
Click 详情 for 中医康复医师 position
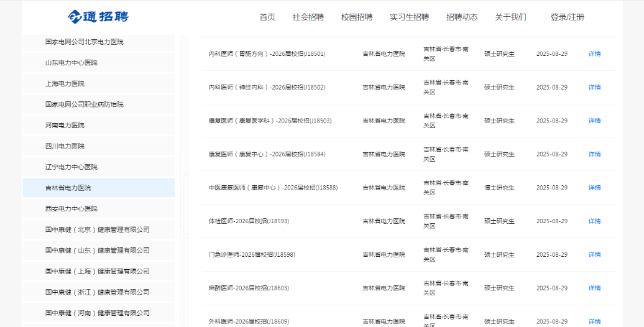coord(594,188)
